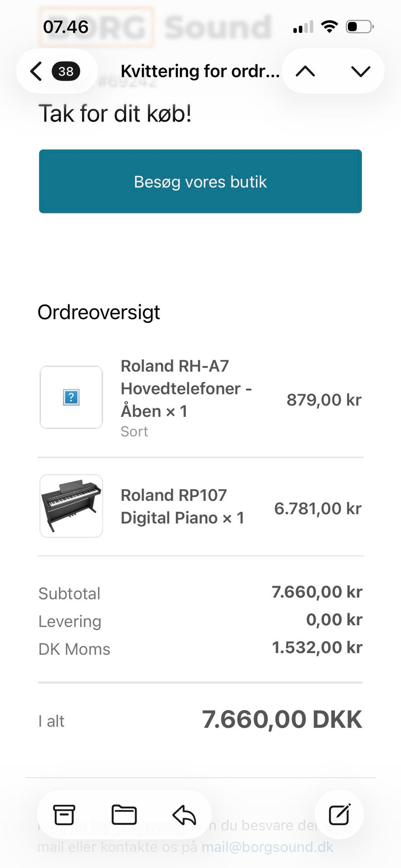Image resolution: width=401 pixels, height=868 pixels.
Task: Go to previous message with up chevron
Action: (305, 71)
